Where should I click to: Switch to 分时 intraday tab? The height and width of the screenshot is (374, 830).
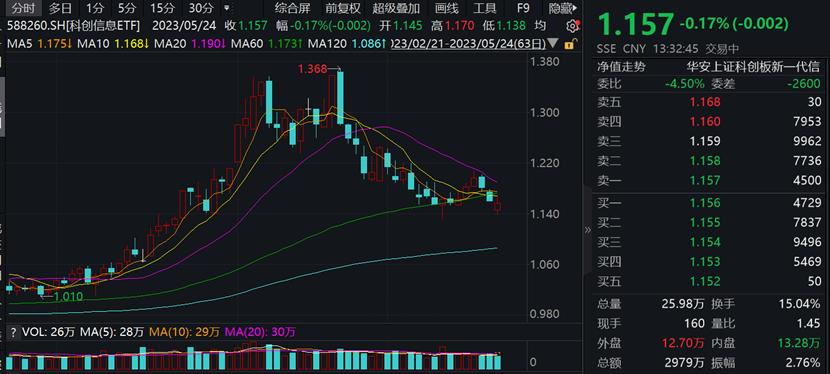click(24, 8)
